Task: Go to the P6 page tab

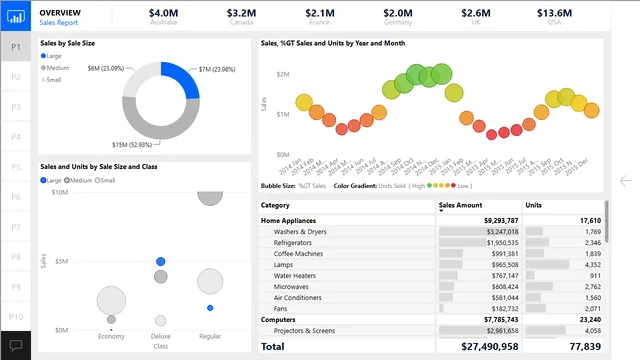Action: pos(16,197)
